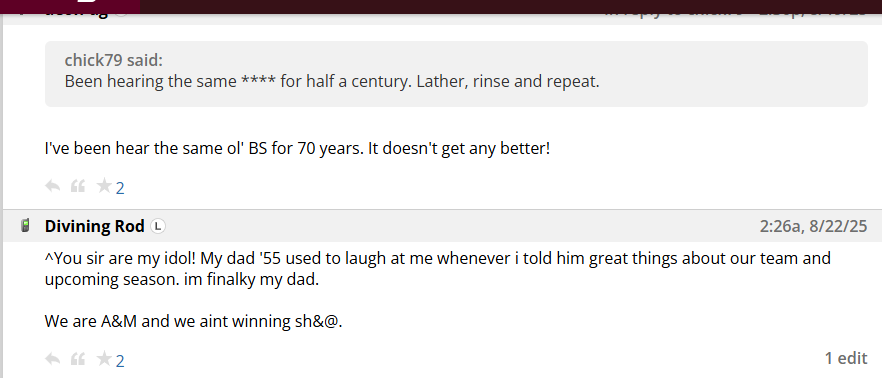882x378 pixels.
Task: Click the 'same ol' BS for 70 years' post text
Action: click(x=297, y=149)
